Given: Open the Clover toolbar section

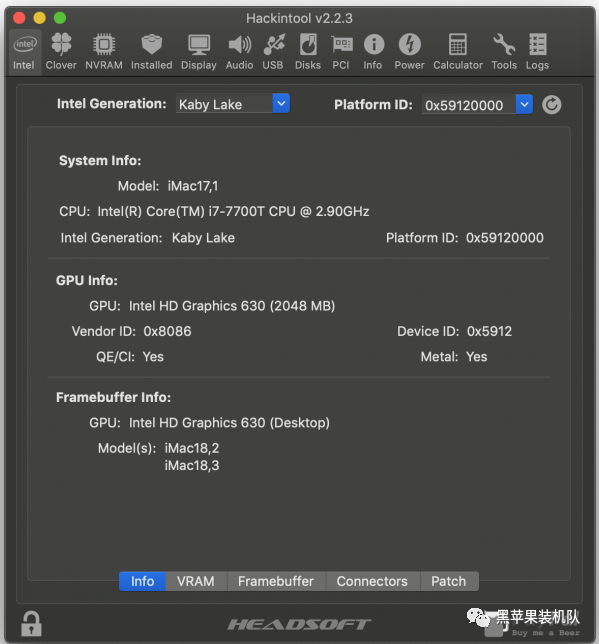Looking at the screenshot, I should 61,52.
